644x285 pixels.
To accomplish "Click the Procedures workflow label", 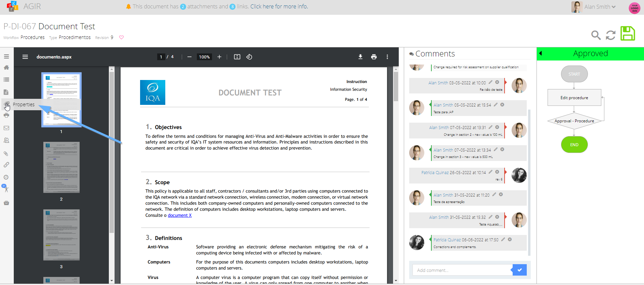I will tap(33, 37).
